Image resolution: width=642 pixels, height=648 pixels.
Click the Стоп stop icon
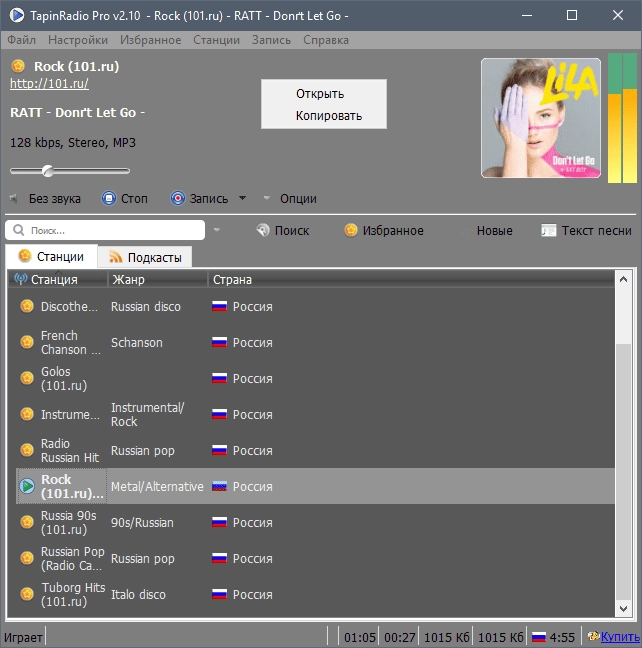[x=109, y=198]
